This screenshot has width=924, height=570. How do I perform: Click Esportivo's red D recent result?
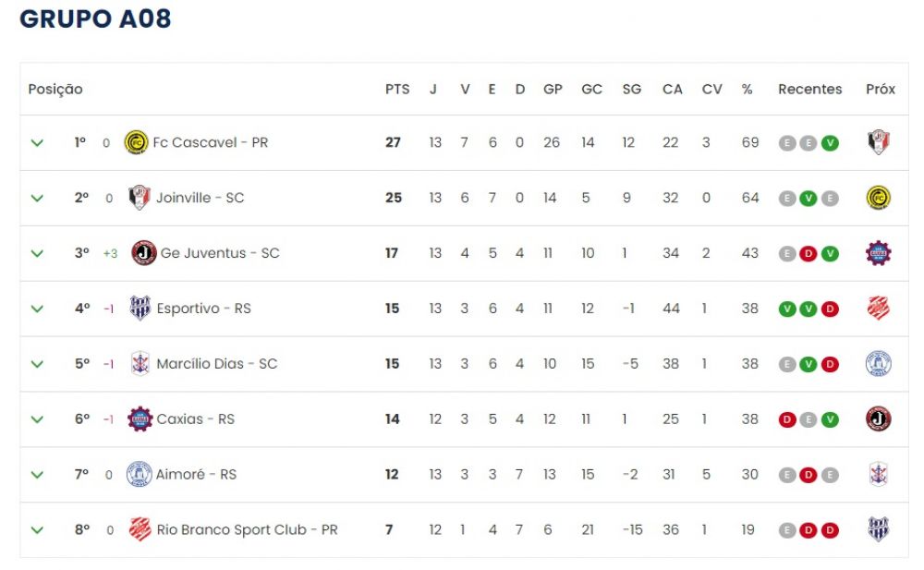click(830, 309)
